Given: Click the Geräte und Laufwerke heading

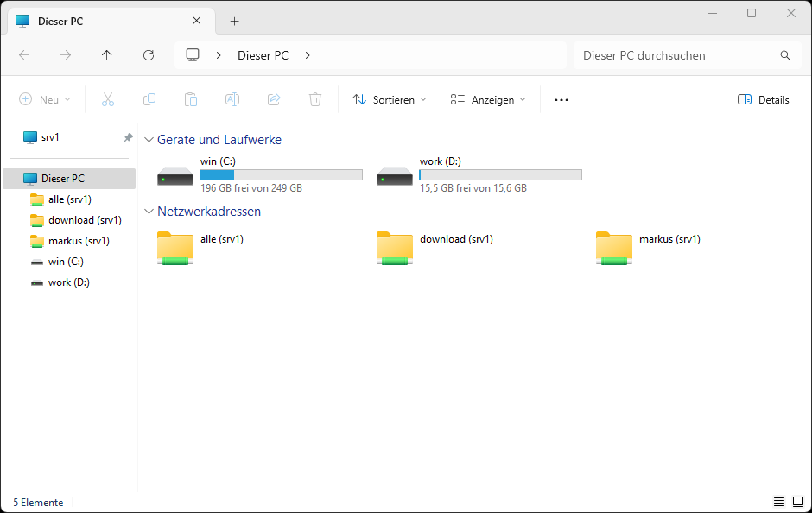Looking at the screenshot, I should point(219,140).
